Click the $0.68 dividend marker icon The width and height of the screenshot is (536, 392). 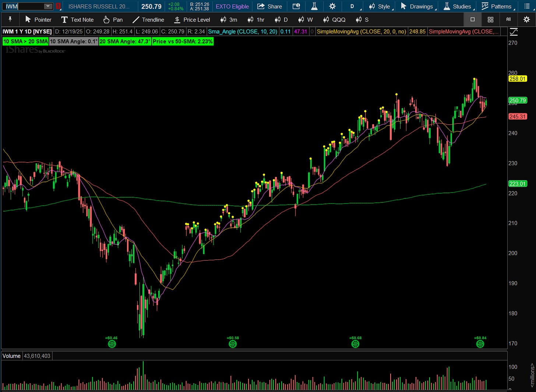coord(355,344)
